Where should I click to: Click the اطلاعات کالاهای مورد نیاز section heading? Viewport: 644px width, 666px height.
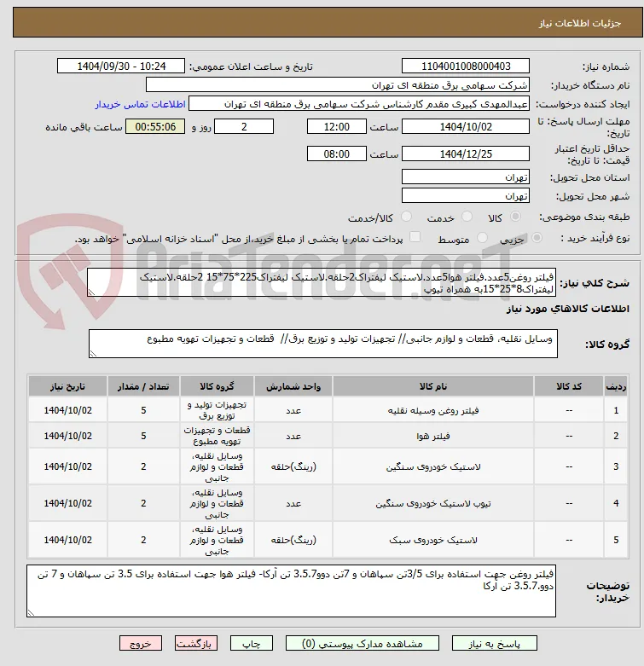[x=567, y=309]
